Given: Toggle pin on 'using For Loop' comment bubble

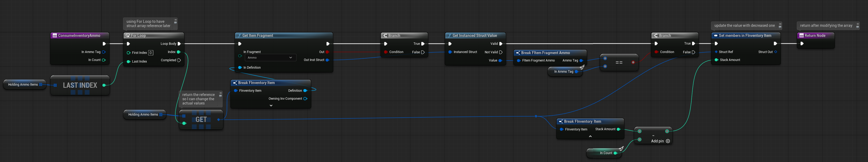Looking at the screenshot, I should (x=176, y=20).
